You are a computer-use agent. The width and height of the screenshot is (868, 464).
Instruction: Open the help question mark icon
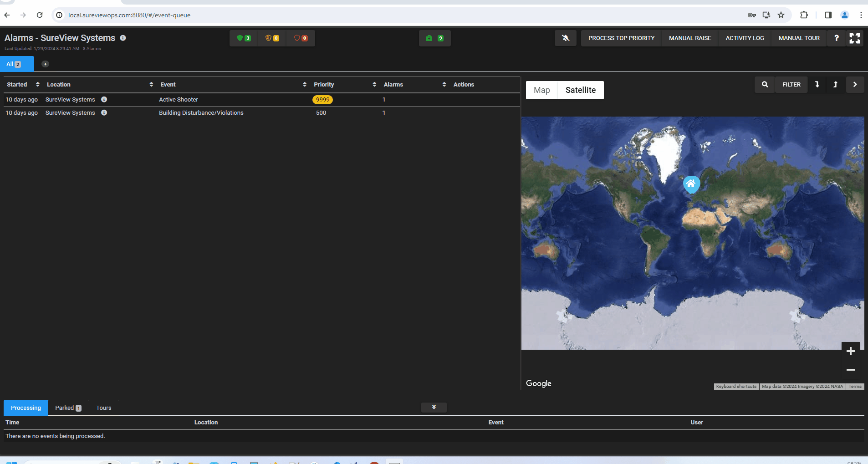(x=836, y=38)
